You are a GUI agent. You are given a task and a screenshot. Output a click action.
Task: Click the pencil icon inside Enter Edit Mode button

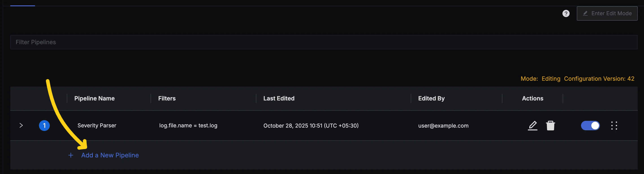tap(585, 13)
